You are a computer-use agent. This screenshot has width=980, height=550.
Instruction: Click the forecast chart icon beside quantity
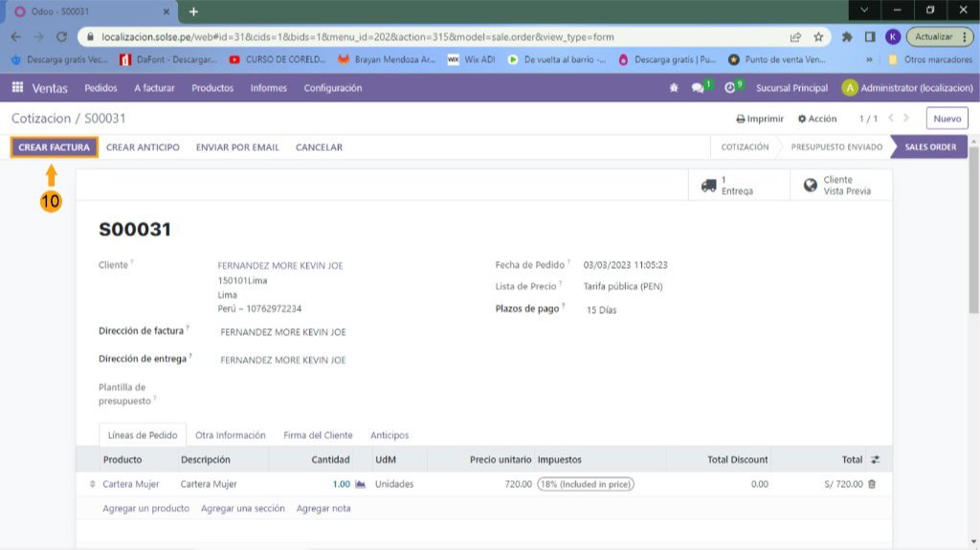coord(361,484)
